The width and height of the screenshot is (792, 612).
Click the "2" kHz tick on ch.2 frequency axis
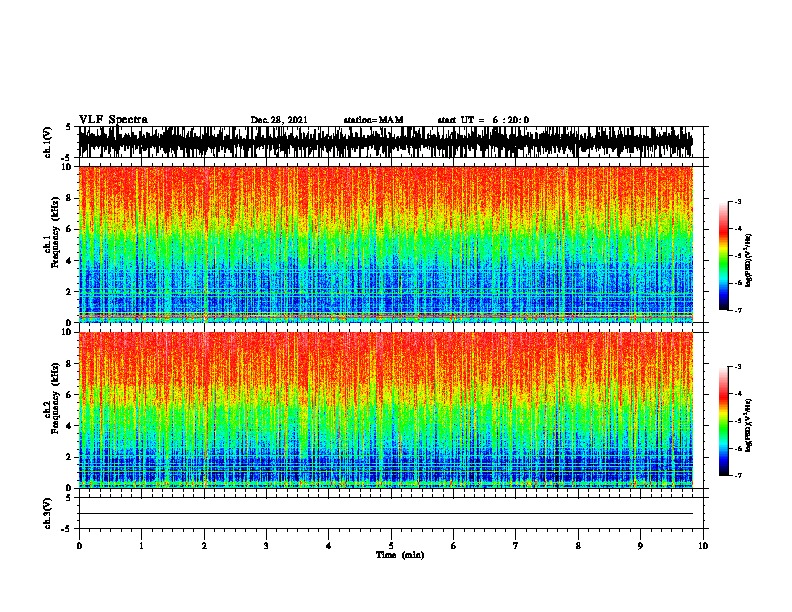click(x=70, y=457)
